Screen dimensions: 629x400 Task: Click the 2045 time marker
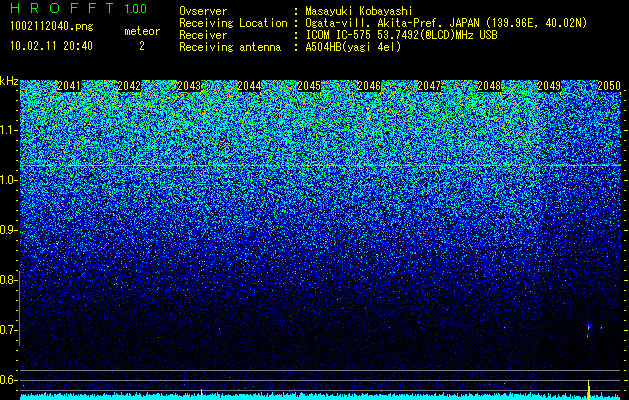coord(309,86)
